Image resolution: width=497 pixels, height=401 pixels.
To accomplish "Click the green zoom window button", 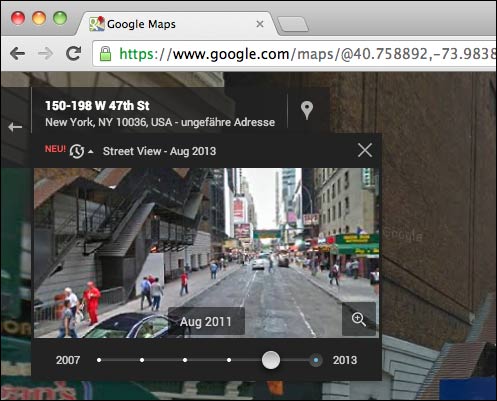I will coord(60,18).
